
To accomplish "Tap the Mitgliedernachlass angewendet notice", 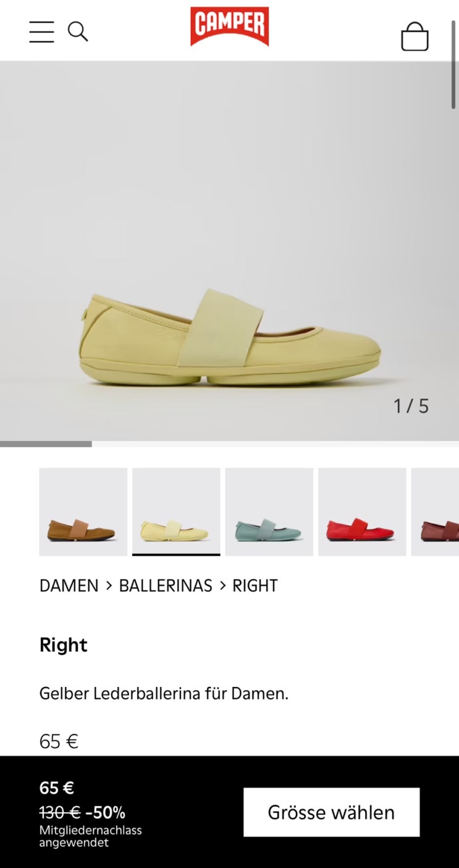I will coord(91,836).
